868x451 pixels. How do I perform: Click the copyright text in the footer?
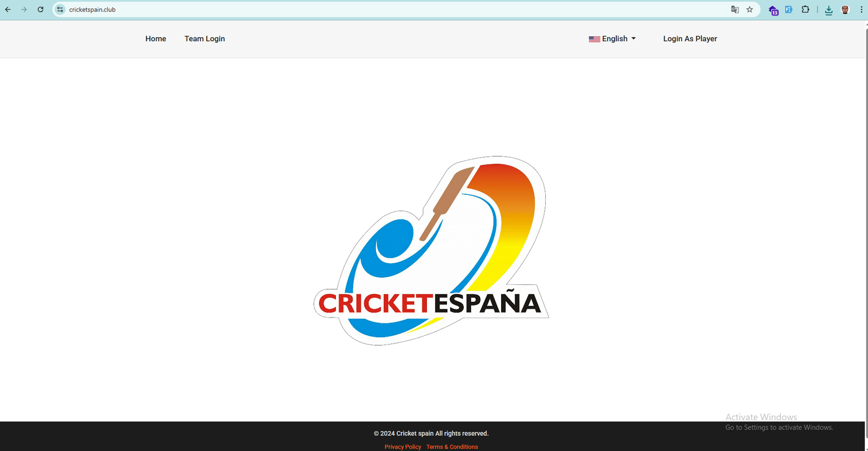point(431,433)
